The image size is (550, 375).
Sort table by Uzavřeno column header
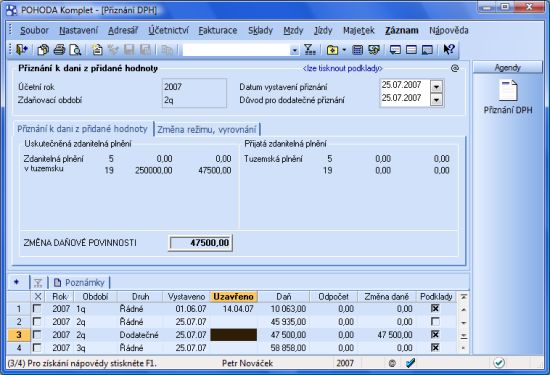pyautogui.click(x=234, y=297)
